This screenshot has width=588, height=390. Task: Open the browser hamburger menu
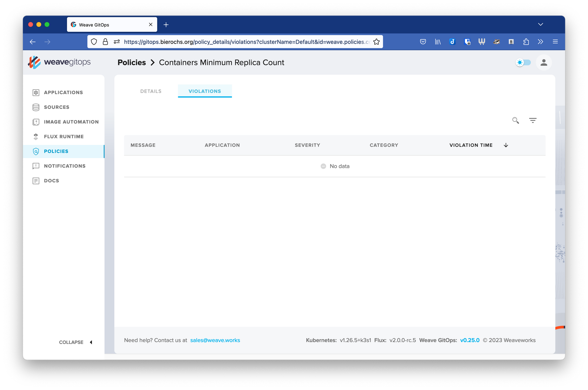555,42
